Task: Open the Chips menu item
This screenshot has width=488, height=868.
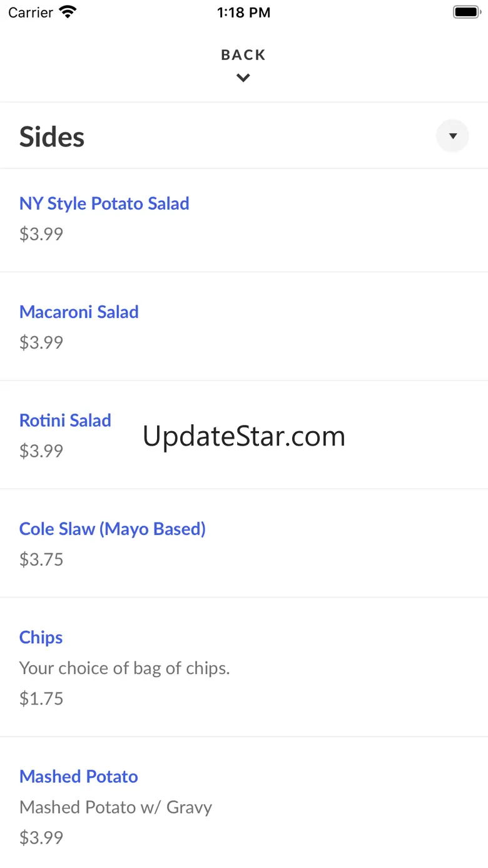Action: 41,637
